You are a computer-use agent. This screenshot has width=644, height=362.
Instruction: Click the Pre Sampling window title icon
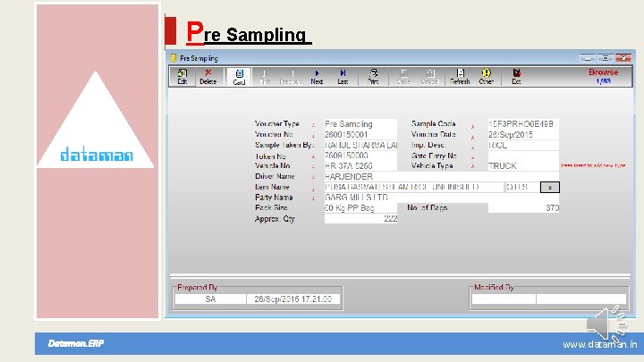click(174, 58)
